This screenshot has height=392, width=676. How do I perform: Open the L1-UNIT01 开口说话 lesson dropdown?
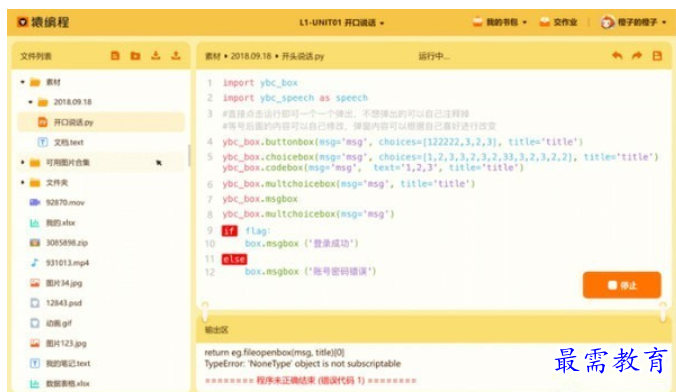(341, 22)
